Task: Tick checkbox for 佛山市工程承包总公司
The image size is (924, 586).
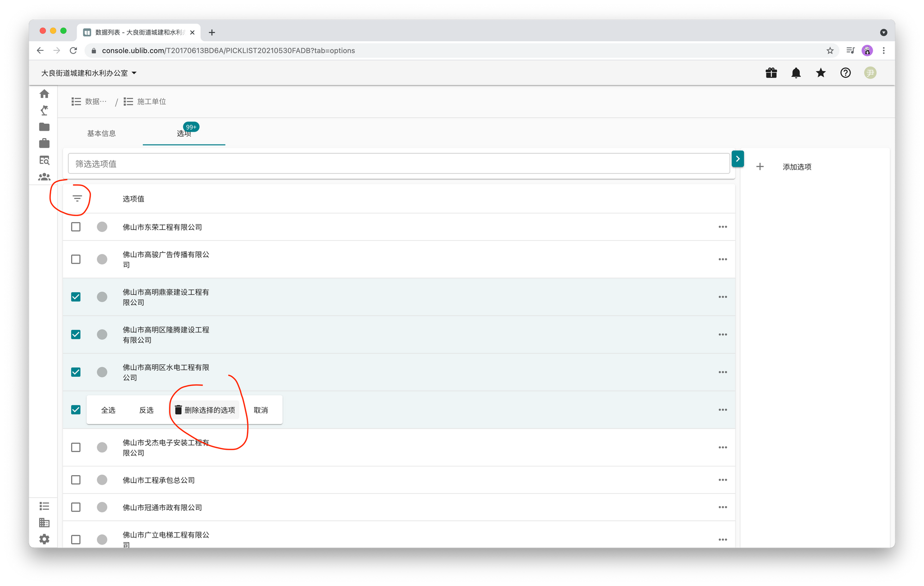Action: pos(76,480)
